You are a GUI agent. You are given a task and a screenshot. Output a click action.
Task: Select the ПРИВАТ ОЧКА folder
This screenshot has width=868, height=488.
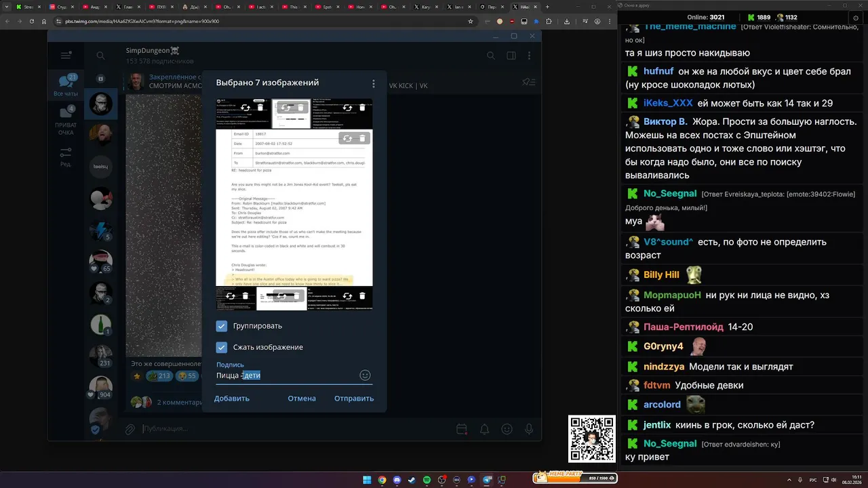(x=66, y=121)
